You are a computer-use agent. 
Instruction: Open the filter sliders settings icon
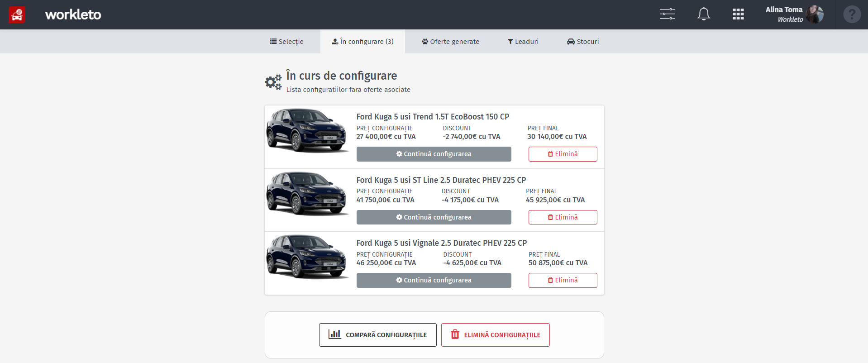(x=667, y=14)
